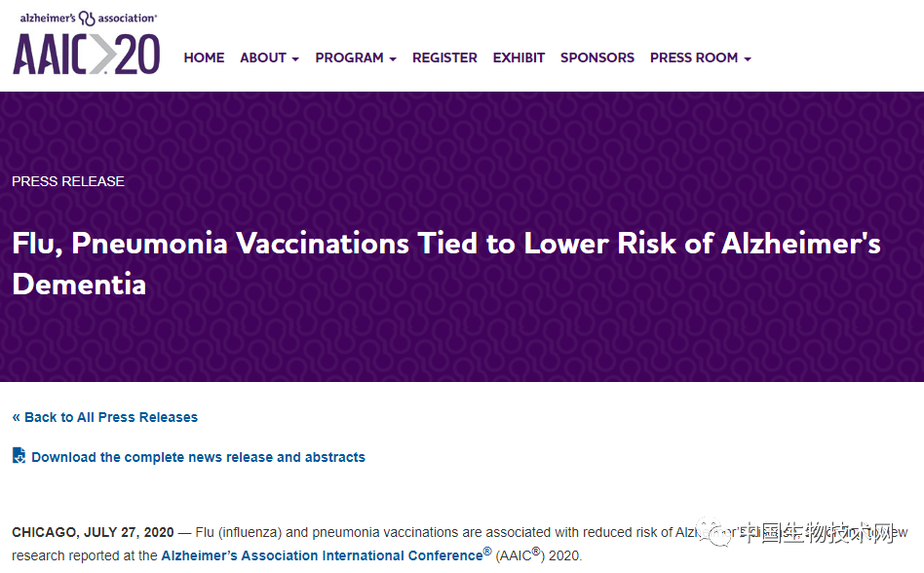Click the CHICAGO, JULY 27, 2020 dateline
Viewport: 924px width, 573px height.
[x=93, y=532]
